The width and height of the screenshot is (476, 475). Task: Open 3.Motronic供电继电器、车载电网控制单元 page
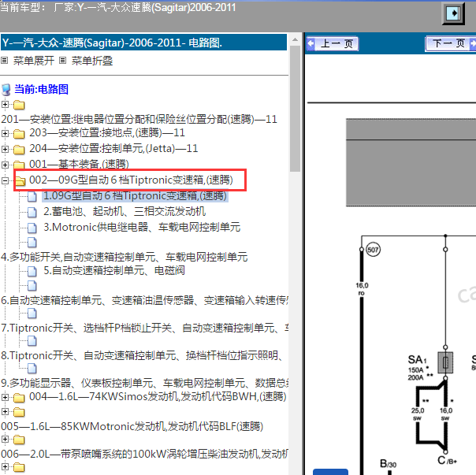click(142, 228)
